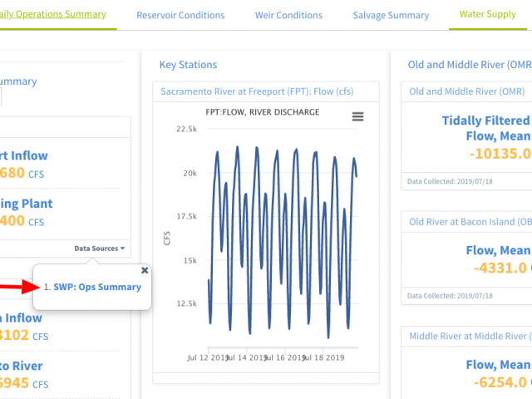Close the data sources popup
532x399 pixels.
click(x=145, y=270)
